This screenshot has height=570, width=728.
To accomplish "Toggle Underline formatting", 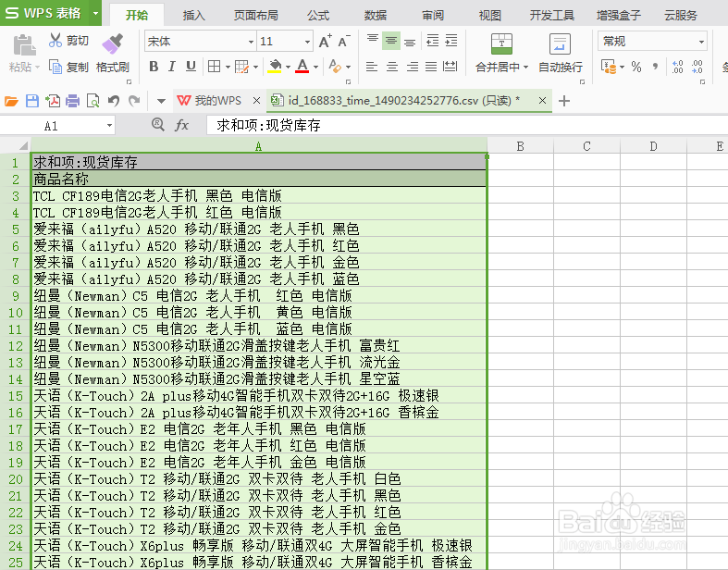I will point(191,67).
